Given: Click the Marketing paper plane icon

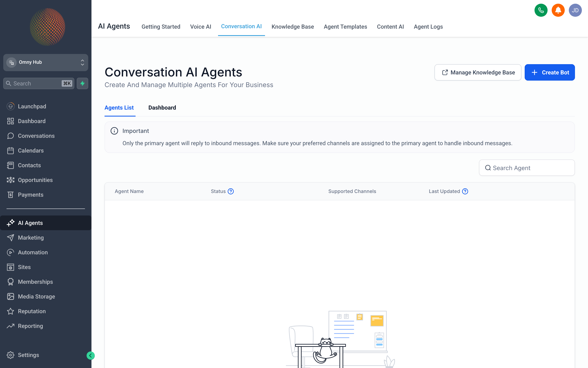Looking at the screenshot, I should point(10,238).
